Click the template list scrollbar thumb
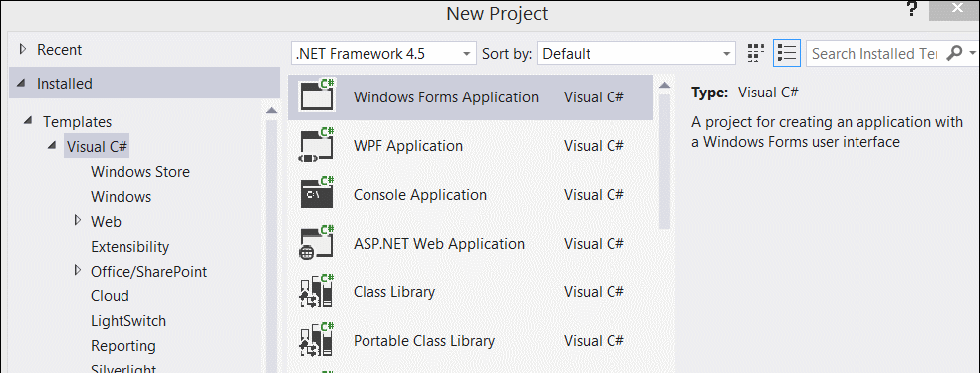 664,161
